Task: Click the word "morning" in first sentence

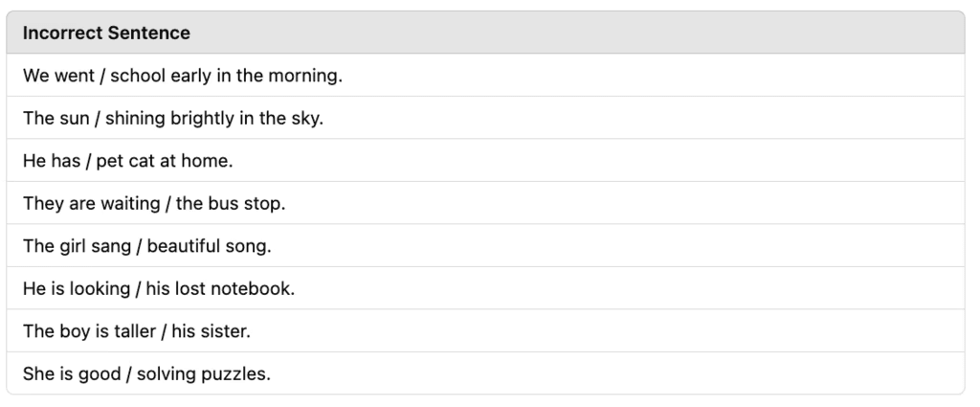Action: tap(303, 77)
